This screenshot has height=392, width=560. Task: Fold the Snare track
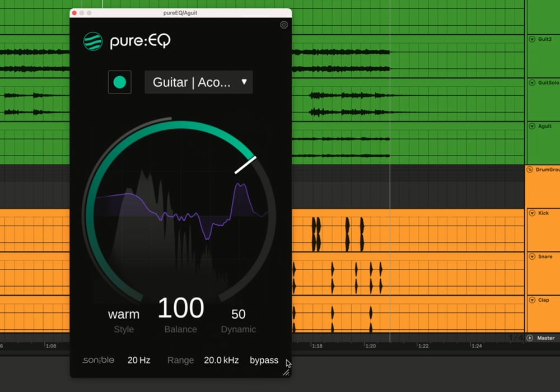[532, 256]
